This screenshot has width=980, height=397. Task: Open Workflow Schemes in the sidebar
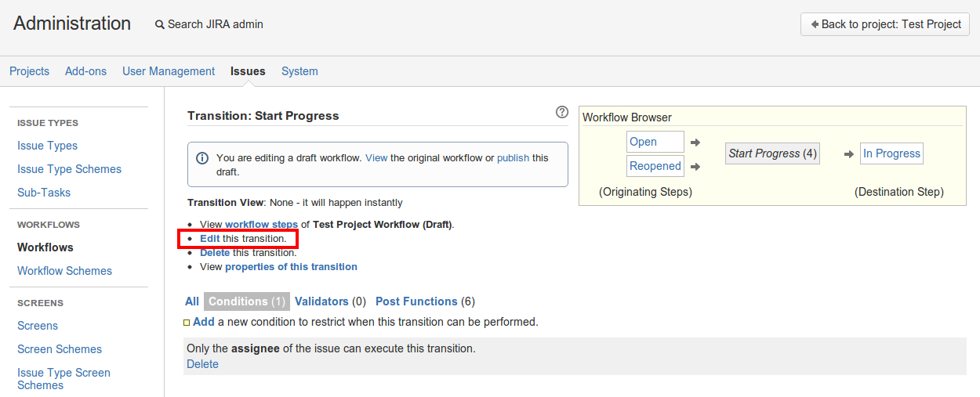64,271
